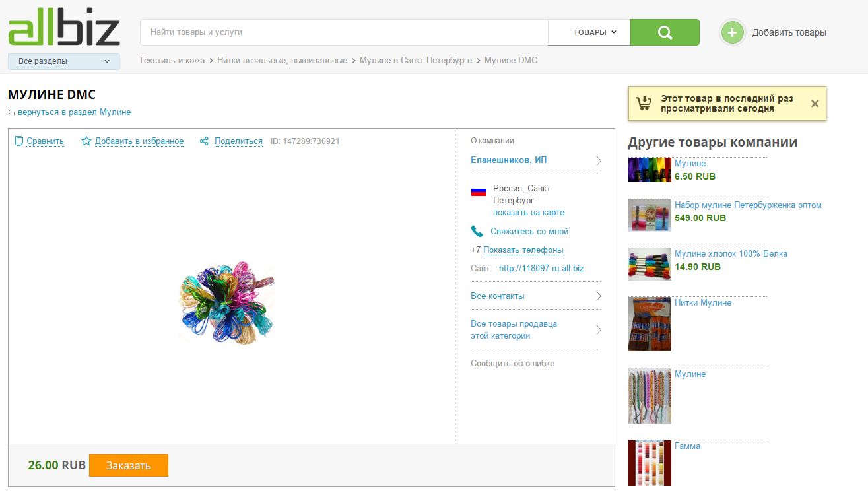Click the green plus add-goods icon

[x=732, y=32]
